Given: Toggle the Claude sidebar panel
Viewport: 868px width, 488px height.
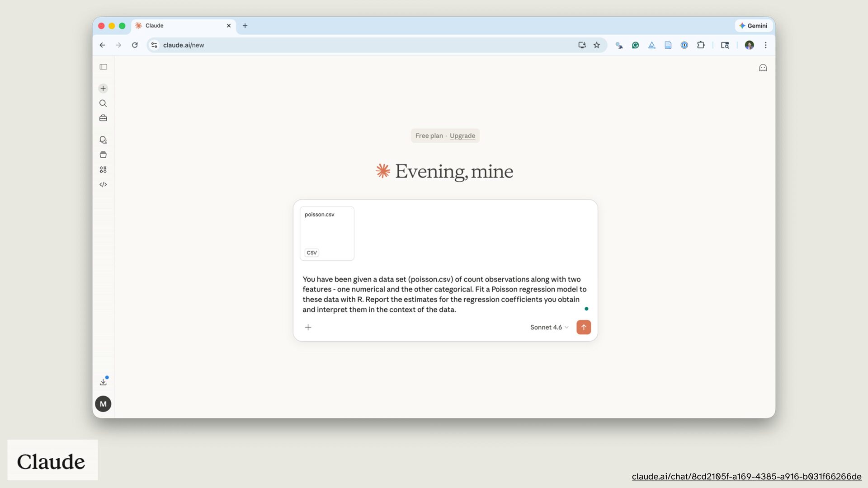Looking at the screenshot, I should click(103, 67).
